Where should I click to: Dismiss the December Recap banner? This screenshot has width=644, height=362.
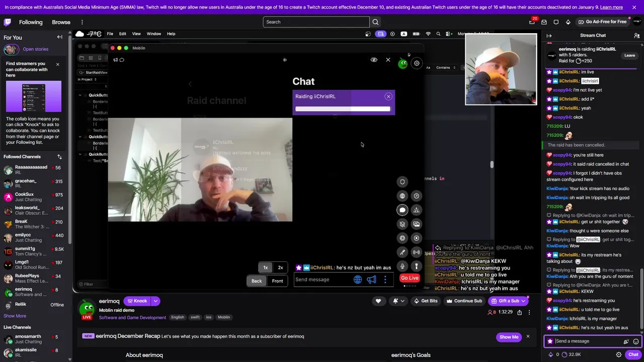pos(528,336)
